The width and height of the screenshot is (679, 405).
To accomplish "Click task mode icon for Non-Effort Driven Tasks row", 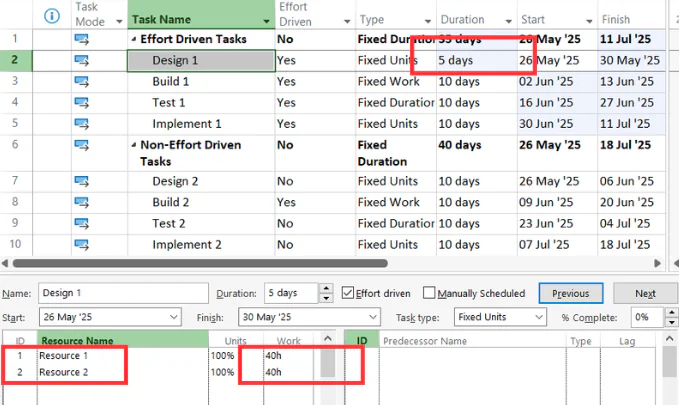I will [81, 145].
